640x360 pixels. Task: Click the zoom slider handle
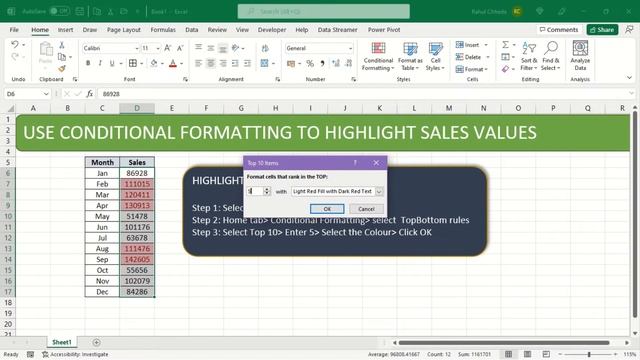click(x=589, y=354)
